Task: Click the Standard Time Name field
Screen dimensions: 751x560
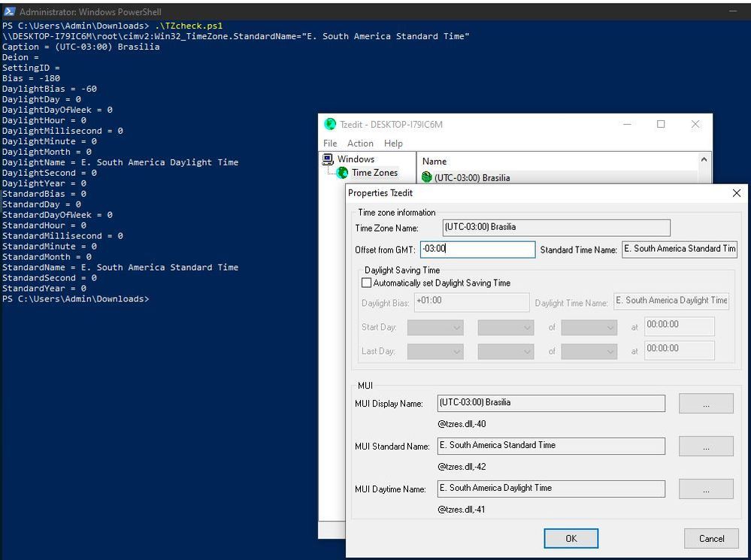Action: click(679, 249)
